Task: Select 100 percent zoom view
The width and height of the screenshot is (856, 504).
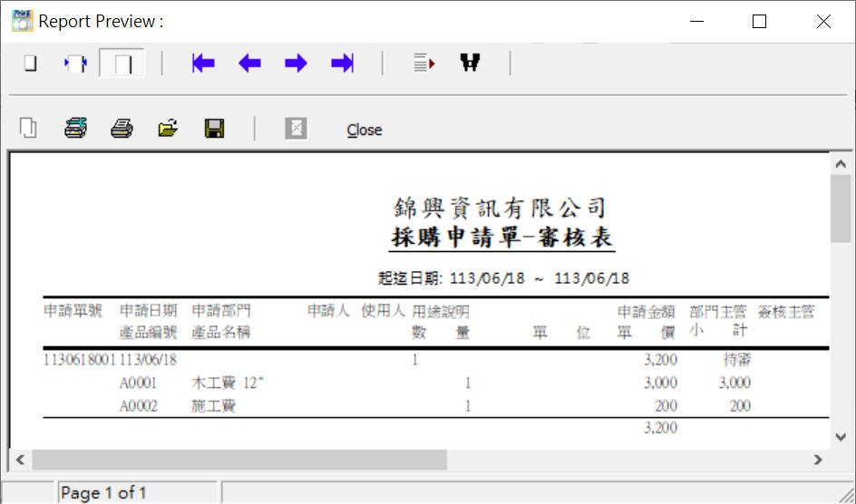Action: click(x=122, y=63)
